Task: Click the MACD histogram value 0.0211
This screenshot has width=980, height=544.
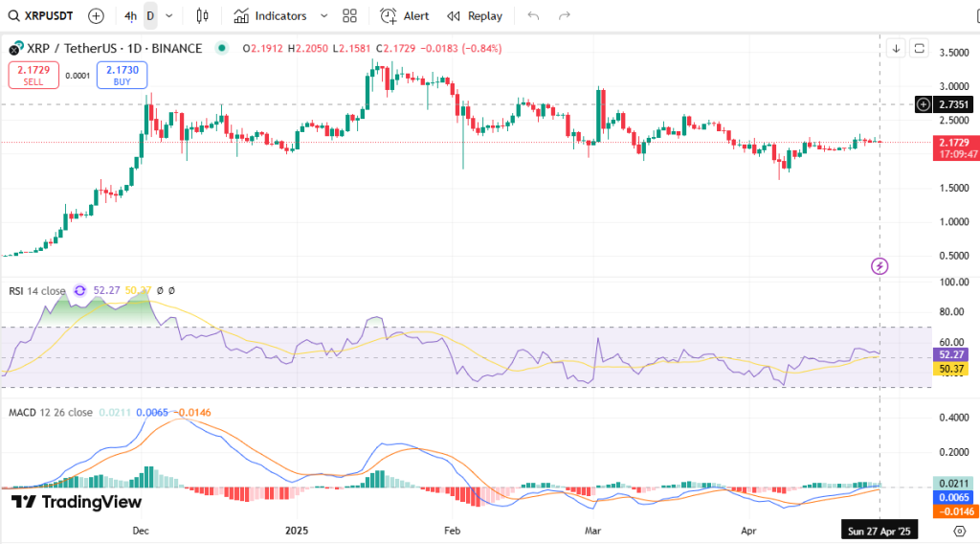Action: (x=953, y=483)
